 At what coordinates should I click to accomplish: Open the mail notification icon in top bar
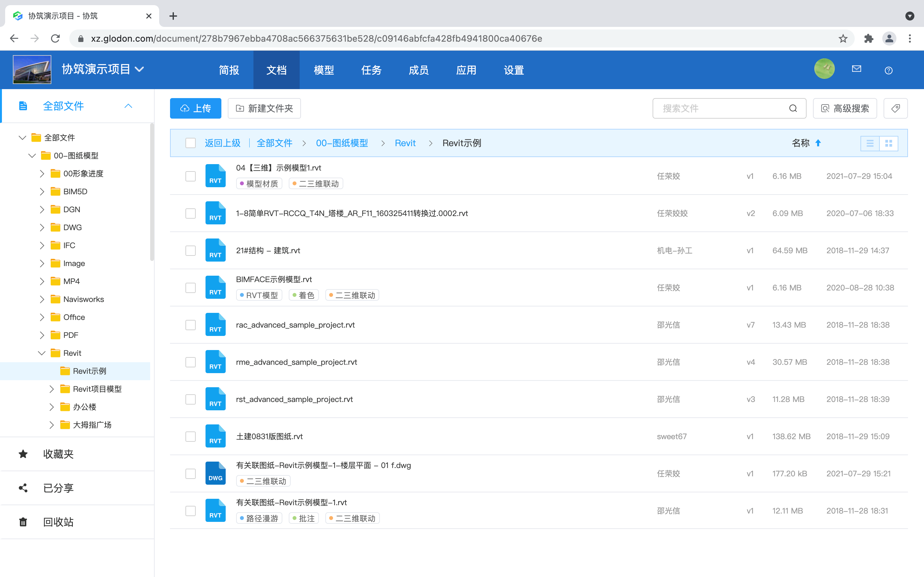856,69
